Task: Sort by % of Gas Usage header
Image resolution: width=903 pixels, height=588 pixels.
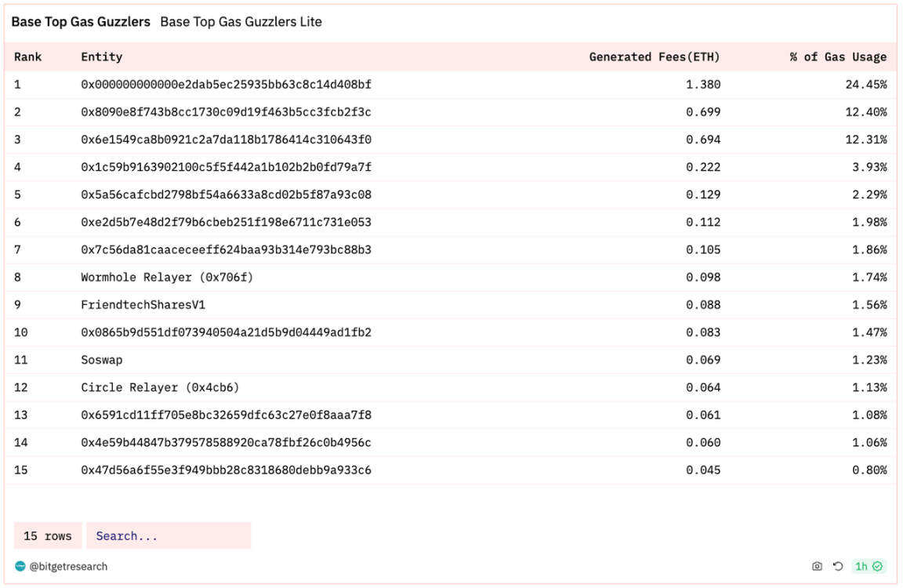Action: point(838,56)
